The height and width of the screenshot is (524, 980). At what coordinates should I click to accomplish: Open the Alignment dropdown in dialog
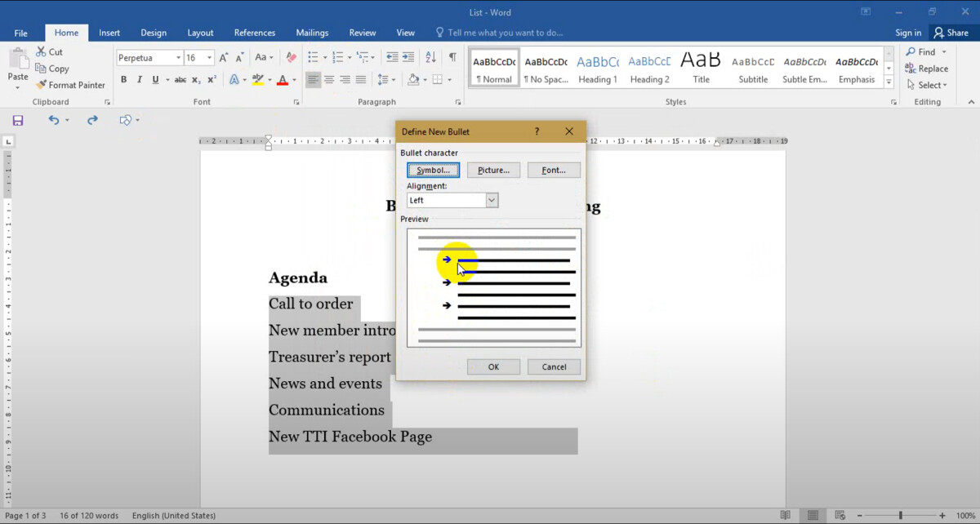tap(492, 200)
